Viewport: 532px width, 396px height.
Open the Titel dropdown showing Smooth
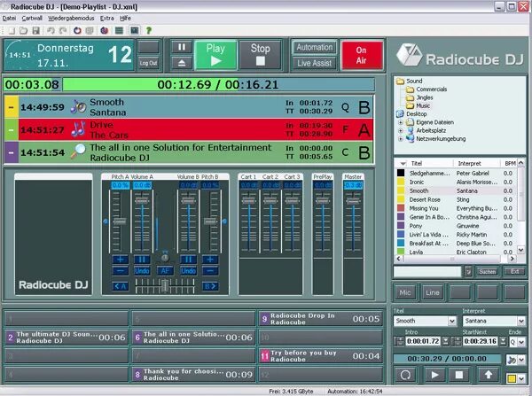point(452,321)
